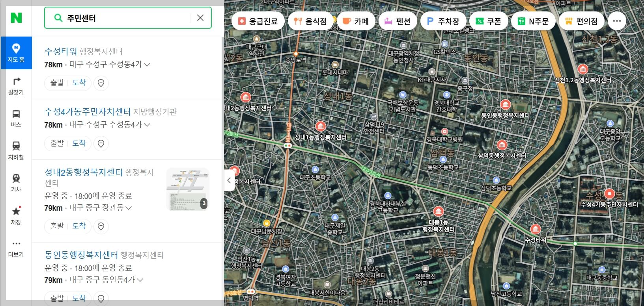This screenshot has width=644, height=306.
Task: Clear the search text with X
Action: click(200, 18)
